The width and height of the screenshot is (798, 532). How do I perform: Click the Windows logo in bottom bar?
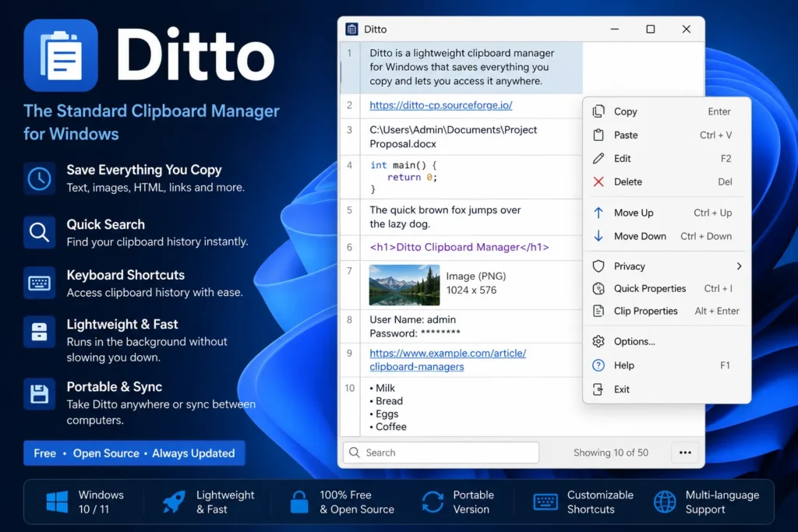coord(57,502)
